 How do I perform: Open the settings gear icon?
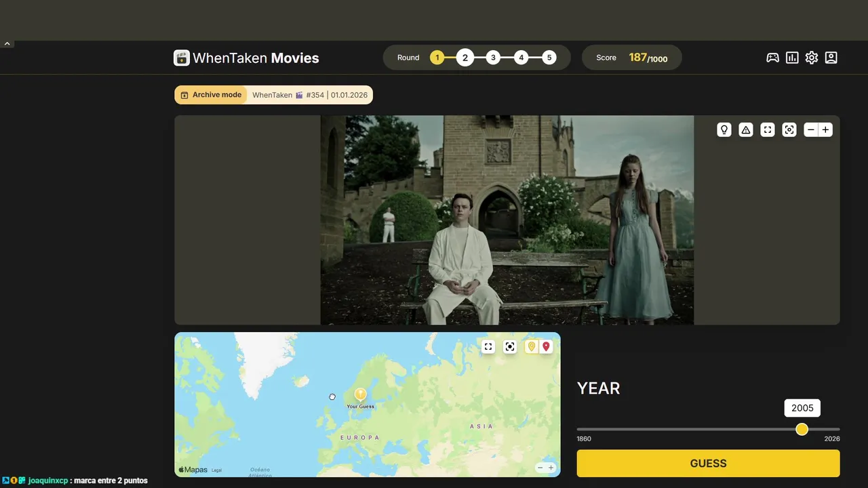point(812,58)
